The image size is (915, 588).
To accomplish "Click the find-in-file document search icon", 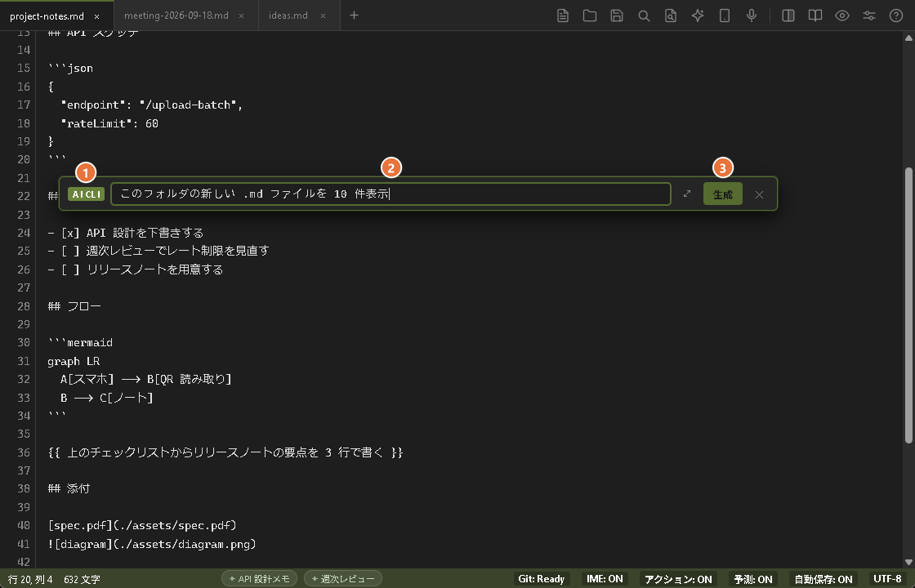I will pos(671,16).
